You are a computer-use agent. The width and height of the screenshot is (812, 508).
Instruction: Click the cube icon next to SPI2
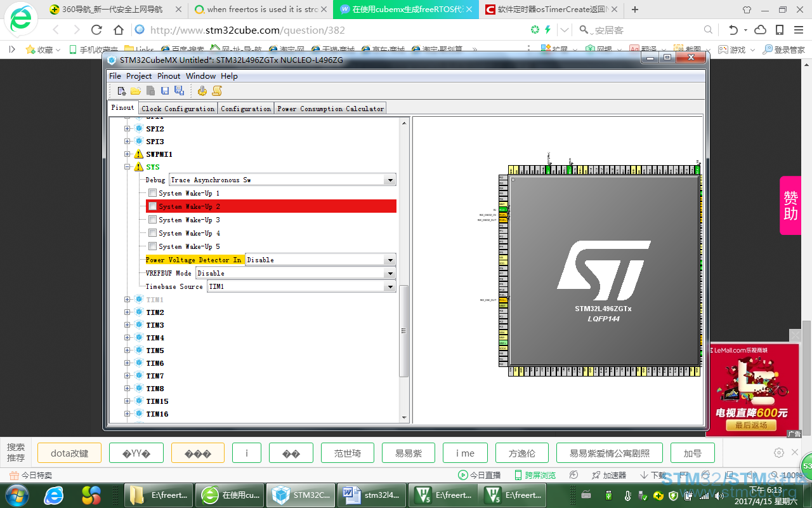pyautogui.click(x=139, y=129)
